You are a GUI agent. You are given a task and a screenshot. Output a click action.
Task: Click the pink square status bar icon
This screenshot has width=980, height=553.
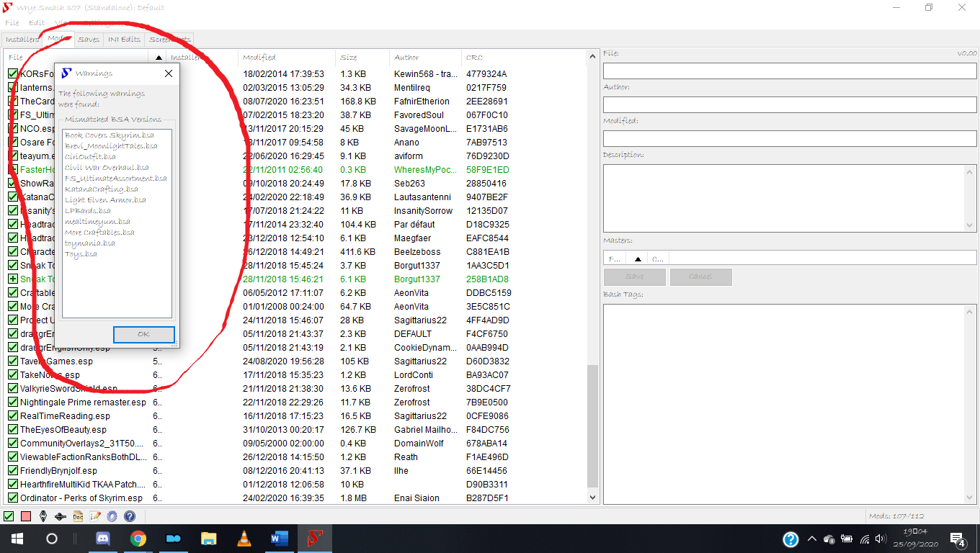(x=26, y=516)
